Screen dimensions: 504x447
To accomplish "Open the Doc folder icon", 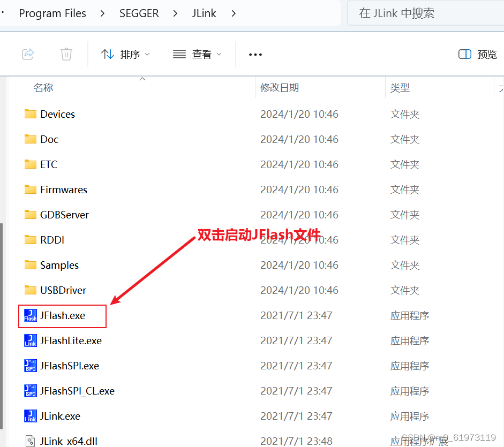I will pos(30,139).
